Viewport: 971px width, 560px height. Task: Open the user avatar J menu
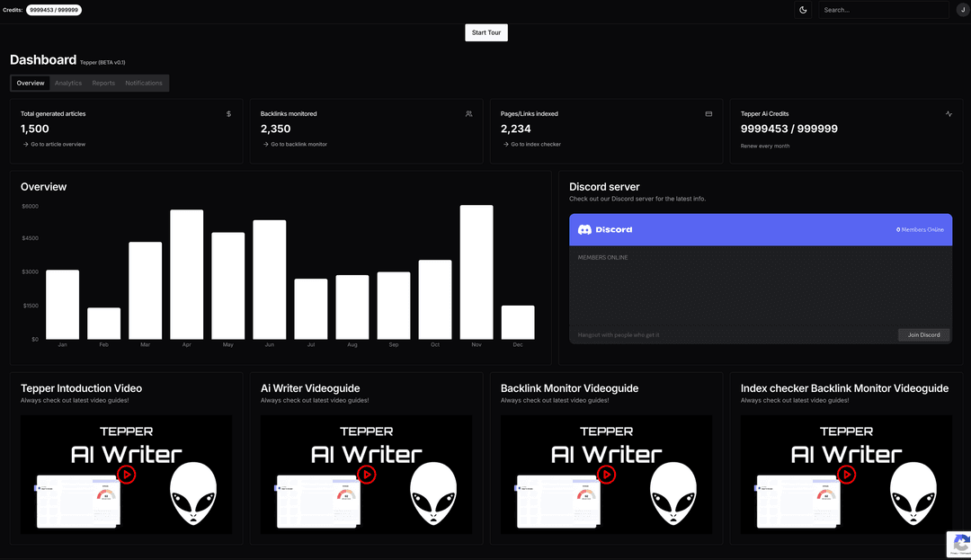964,10
